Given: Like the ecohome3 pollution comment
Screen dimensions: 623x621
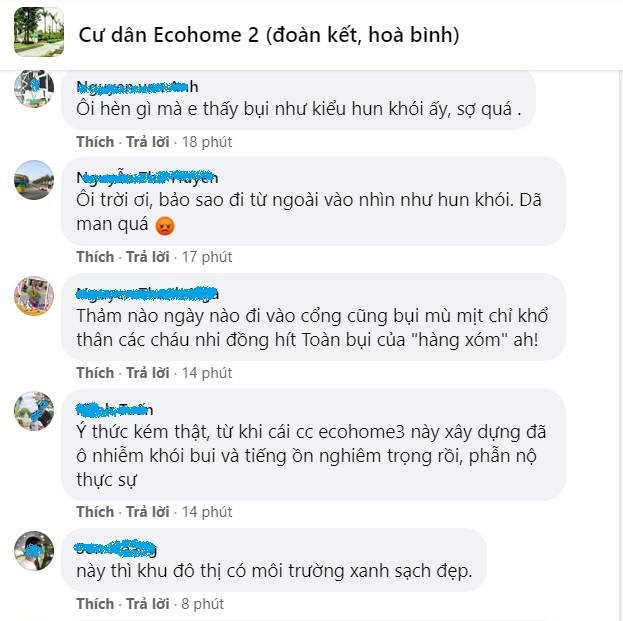Looking at the screenshot, I should click(x=95, y=512).
